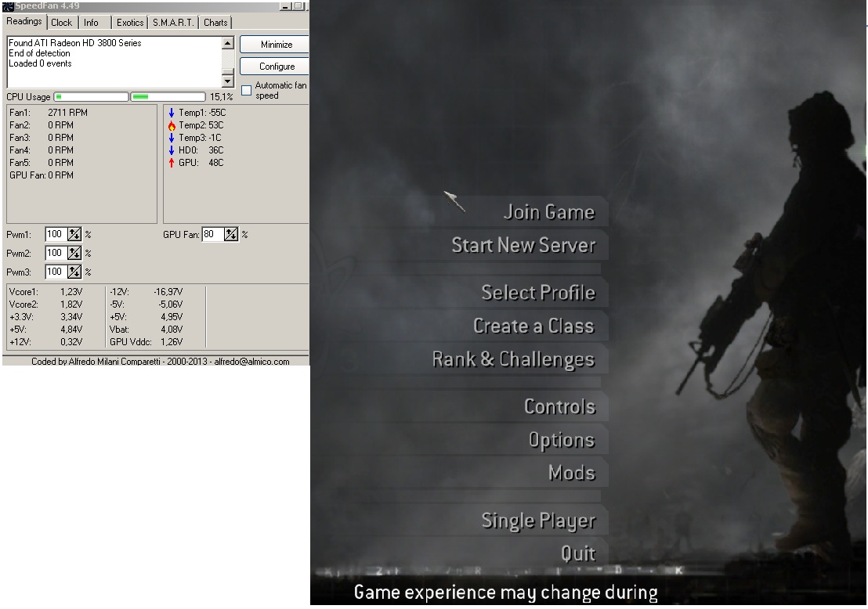Adjust the Pwm3 spinner arrows

point(74,272)
